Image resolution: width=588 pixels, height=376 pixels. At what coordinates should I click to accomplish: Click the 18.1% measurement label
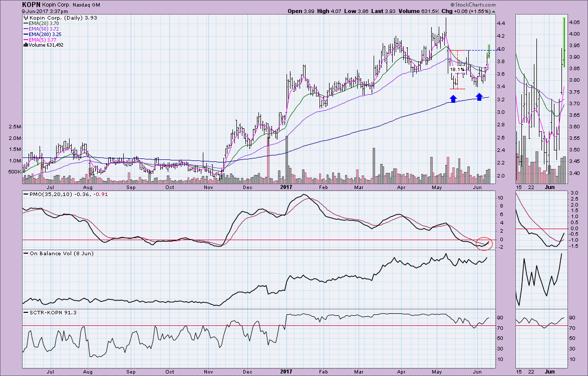pos(457,69)
